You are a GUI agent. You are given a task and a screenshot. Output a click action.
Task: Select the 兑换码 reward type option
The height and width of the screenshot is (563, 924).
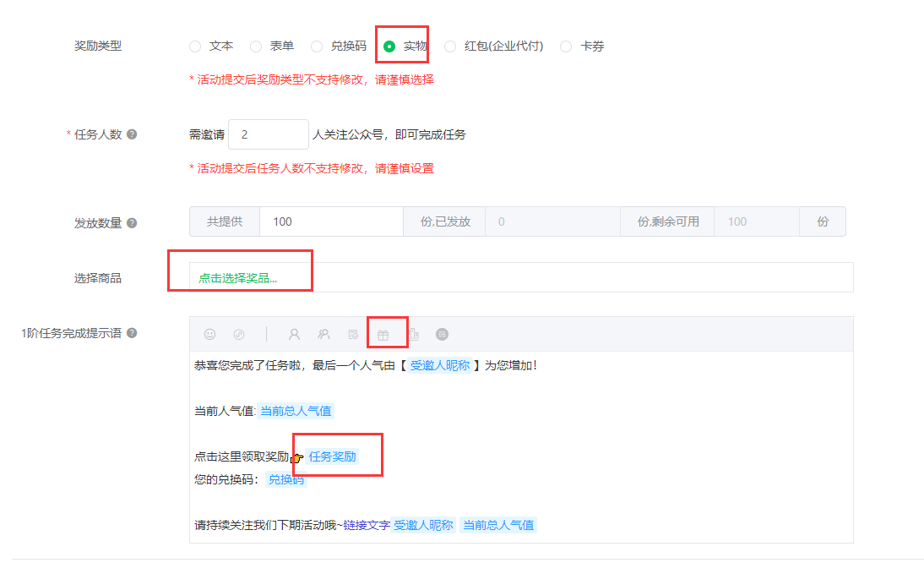317,46
